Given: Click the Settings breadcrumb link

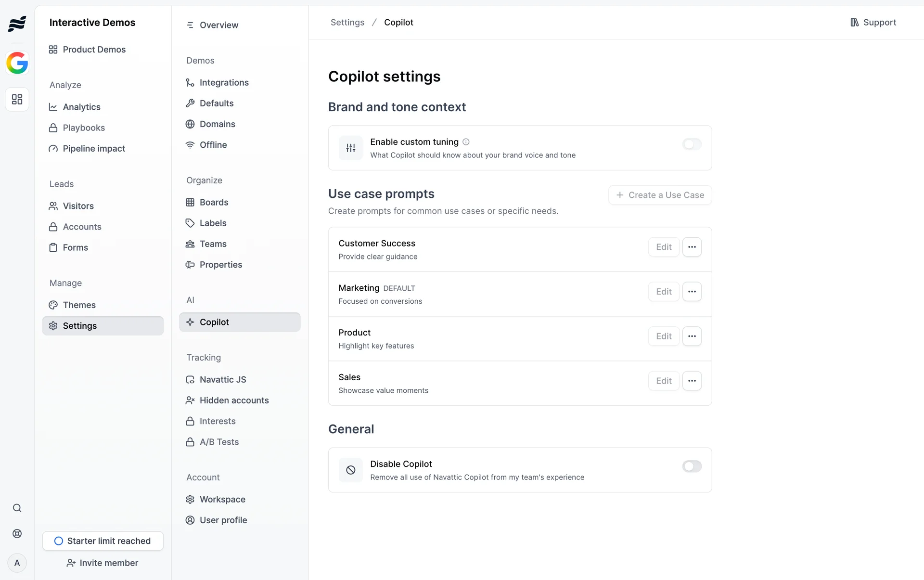Looking at the screenshot, I should pyautogui.click(x=347, y=23).
